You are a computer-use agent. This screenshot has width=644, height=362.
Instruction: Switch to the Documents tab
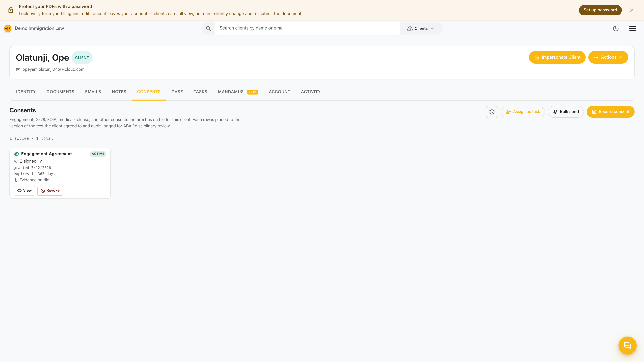[x=60, y=92]
